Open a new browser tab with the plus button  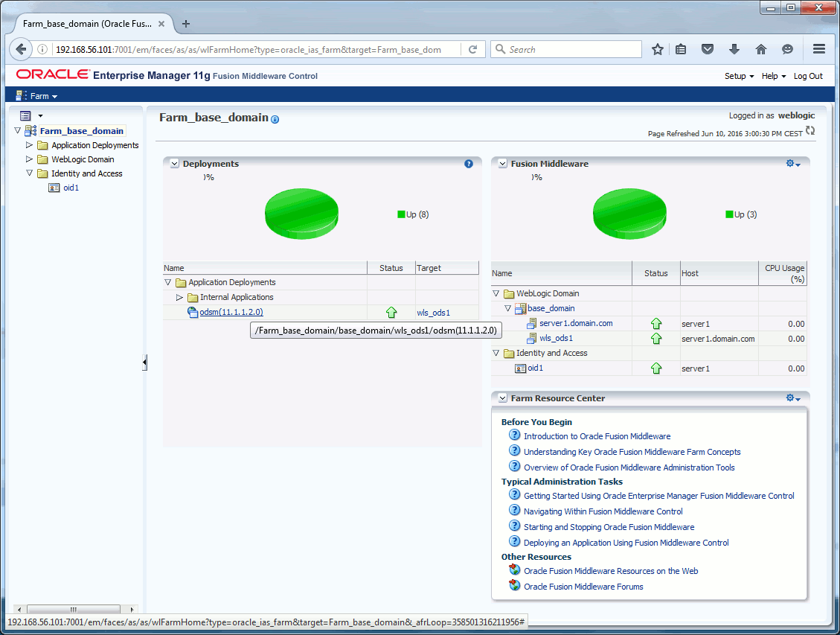186,24
